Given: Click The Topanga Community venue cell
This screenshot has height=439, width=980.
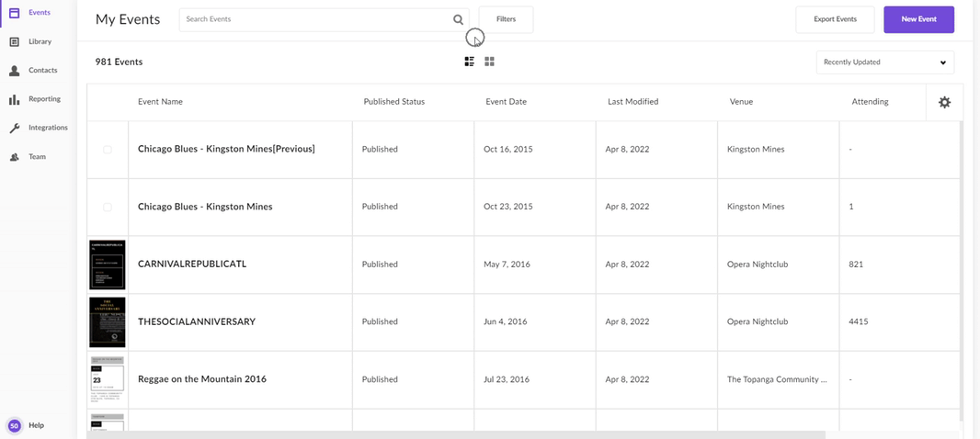Looking at the screenshot, I should coord(778,379).
